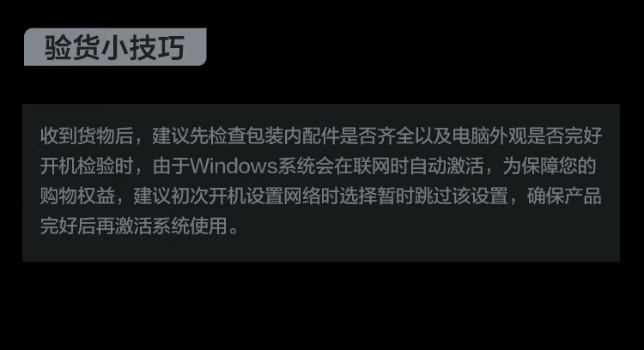Click the phrase 设置网络时 on third line
This screenshot has height=350, width=644.
293,196
